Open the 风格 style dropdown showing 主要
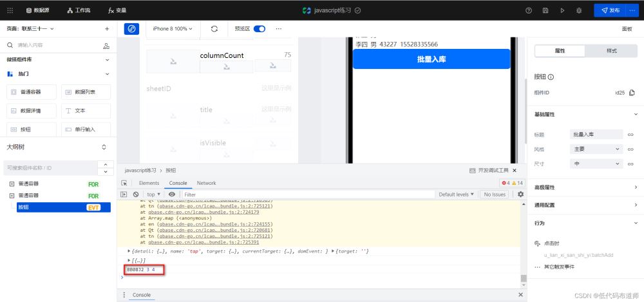This screenshot has width=644, height=302. pos(596,149)
